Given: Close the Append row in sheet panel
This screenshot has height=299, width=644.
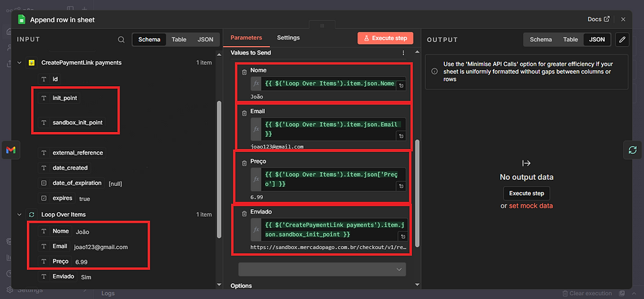Looking at the screenshot, I should [x=623, y=19].
